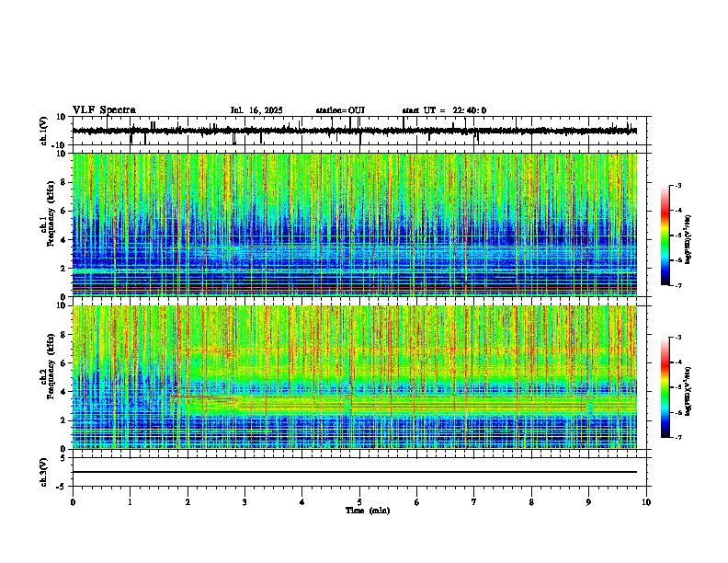Image resolution: width=728 pixels, height=563 pixels.
Task: Click the ch.3 flat voltage trace line
Action: 355,472
